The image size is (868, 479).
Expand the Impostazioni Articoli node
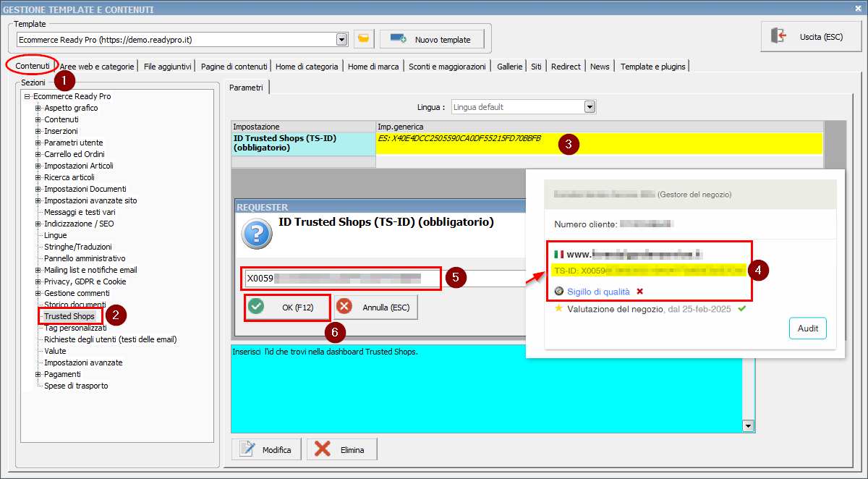tap(38, 166)
